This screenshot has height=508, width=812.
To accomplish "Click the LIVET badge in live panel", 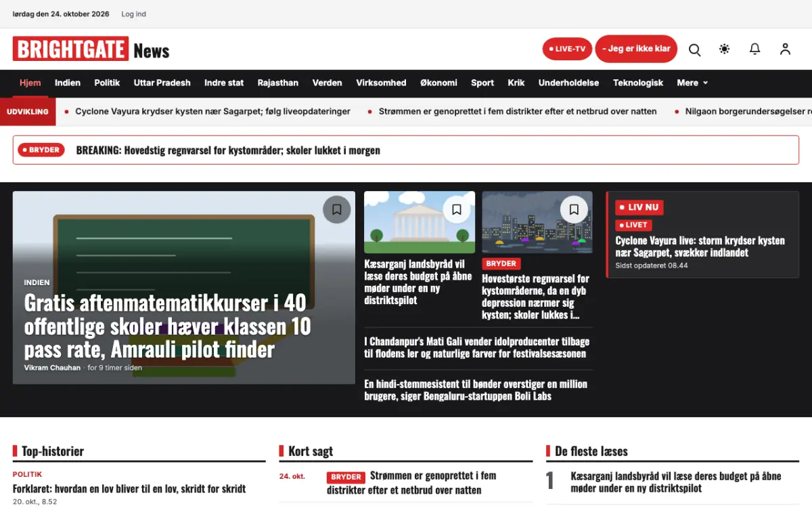I will pos(633,225).
